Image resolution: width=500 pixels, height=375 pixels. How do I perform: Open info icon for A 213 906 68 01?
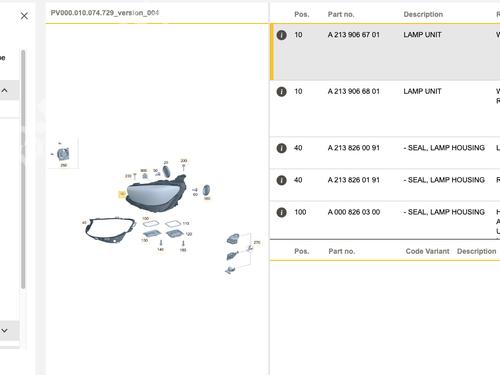(281, 91)
